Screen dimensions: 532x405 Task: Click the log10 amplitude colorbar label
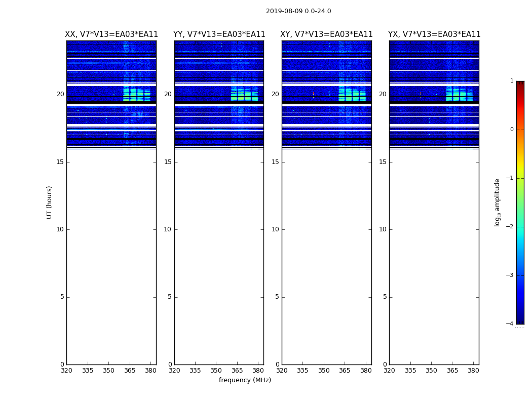pos(497,202)
